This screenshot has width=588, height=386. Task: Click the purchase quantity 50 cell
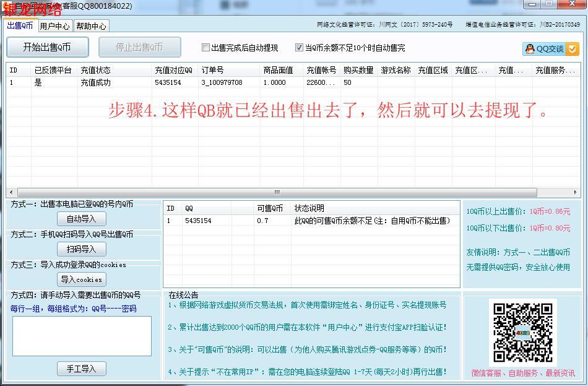tap(347, 82)
